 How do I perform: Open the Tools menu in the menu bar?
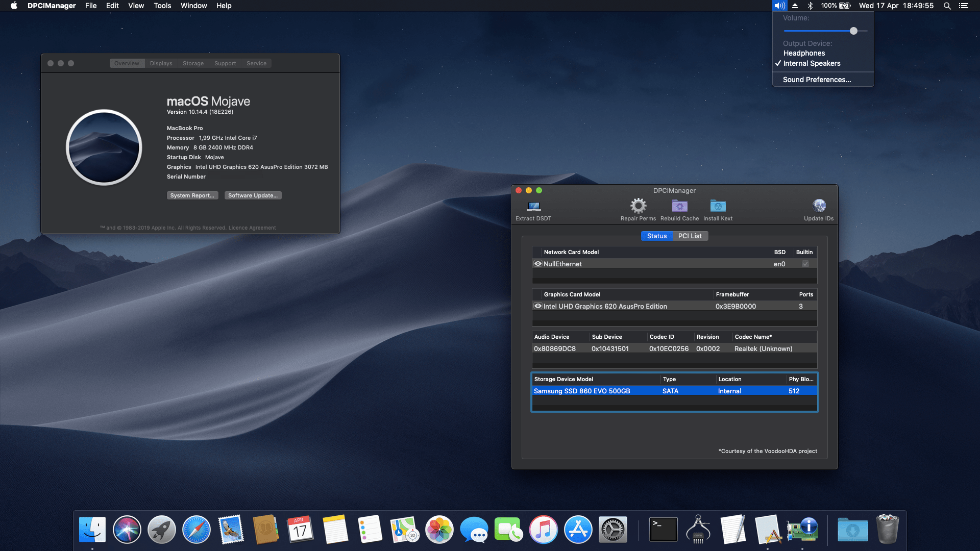(162, 6)
